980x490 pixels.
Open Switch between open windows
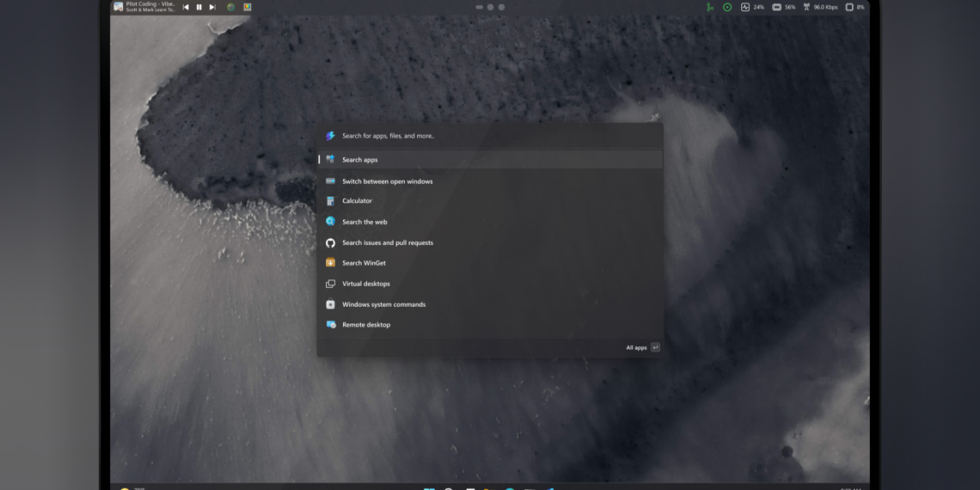(x=490, y=181)
